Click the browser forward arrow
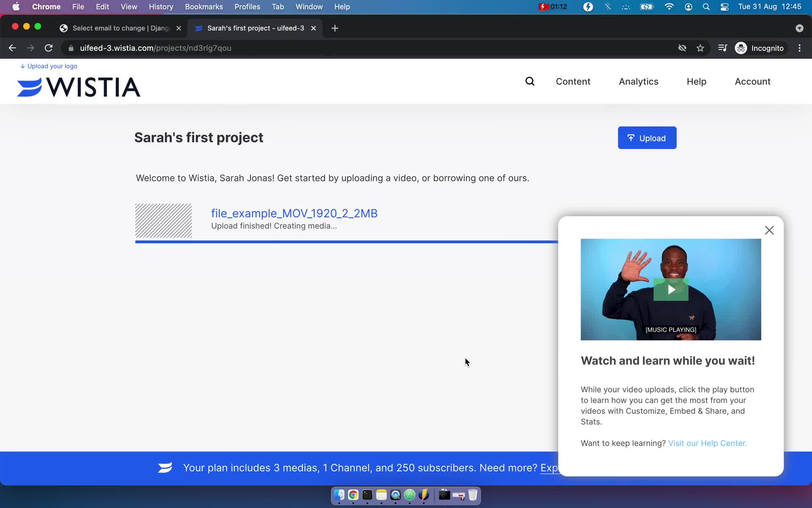 pos(30,48)
